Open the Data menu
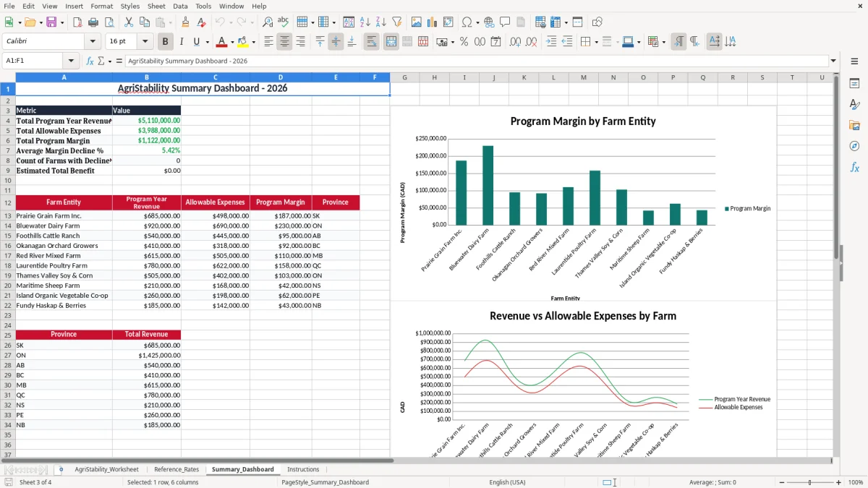Screen dimensions: 868x488 point(180,6)
